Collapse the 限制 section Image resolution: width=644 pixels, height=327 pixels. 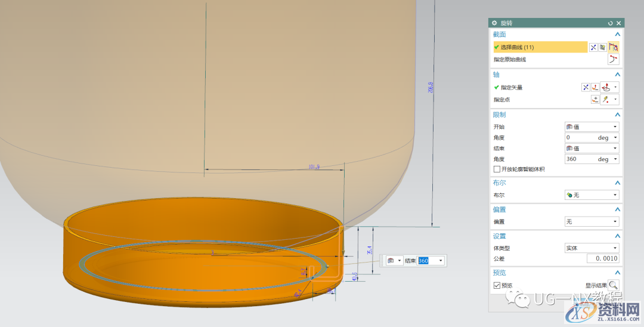click(x=617, y=115)
